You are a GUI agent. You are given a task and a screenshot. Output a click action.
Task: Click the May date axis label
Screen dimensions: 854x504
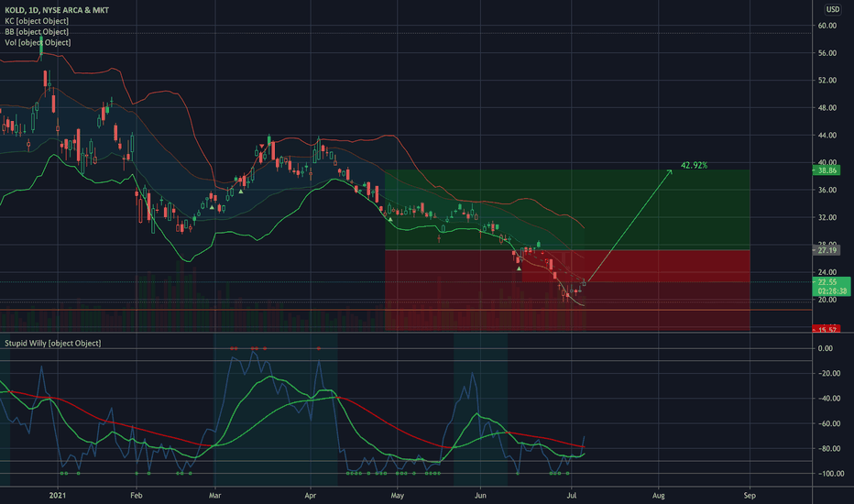click(397, 495)
